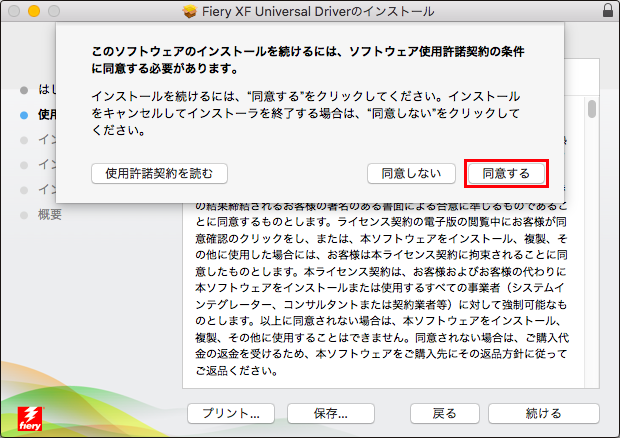Image resolution: width=620 pixels, height=438 pixels.
Task: Select the 概要 summary step in sidebar
Action: pyautogui.click(x=50, y=215)
